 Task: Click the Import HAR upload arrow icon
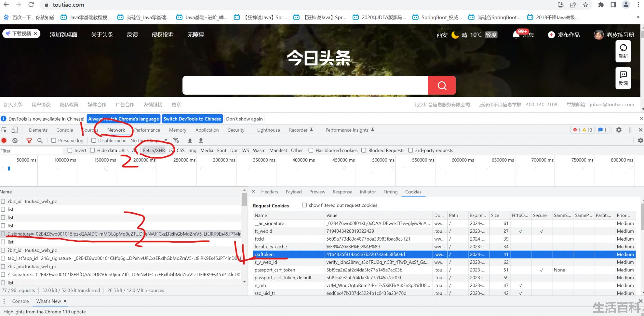tap(190, 140)
